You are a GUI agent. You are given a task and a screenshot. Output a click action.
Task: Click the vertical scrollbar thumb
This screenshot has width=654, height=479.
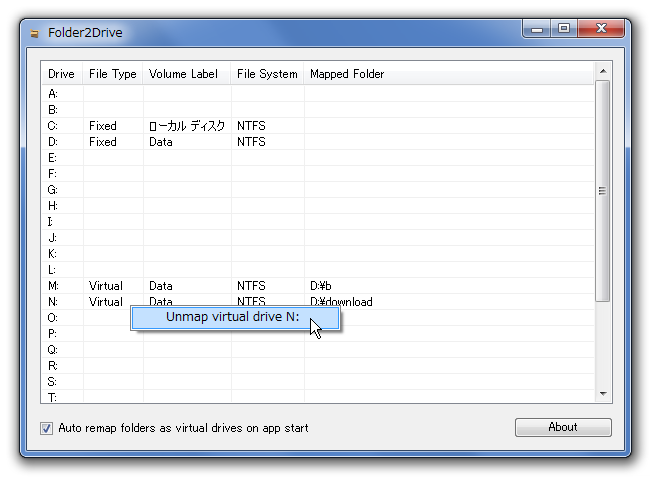point(603,191)
